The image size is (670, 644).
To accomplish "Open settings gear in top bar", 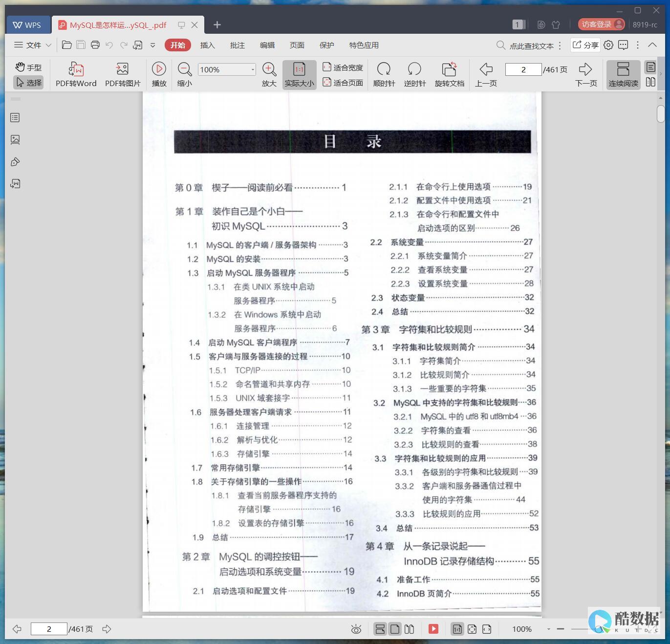I will click(x=608, y=45).
